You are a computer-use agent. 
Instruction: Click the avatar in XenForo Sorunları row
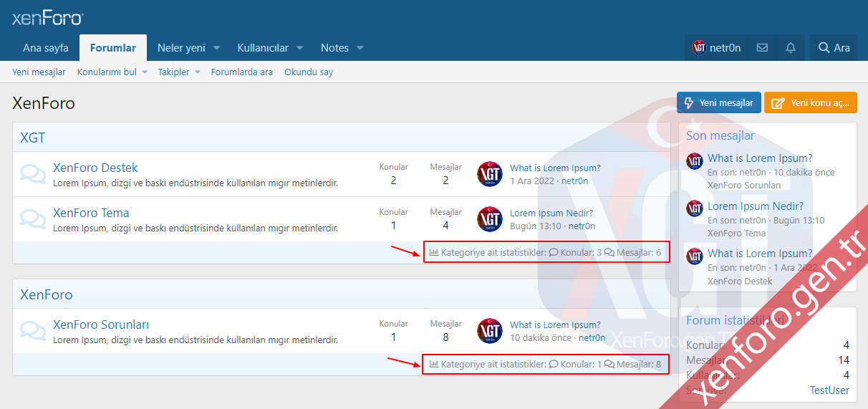[x=490, y=331]
